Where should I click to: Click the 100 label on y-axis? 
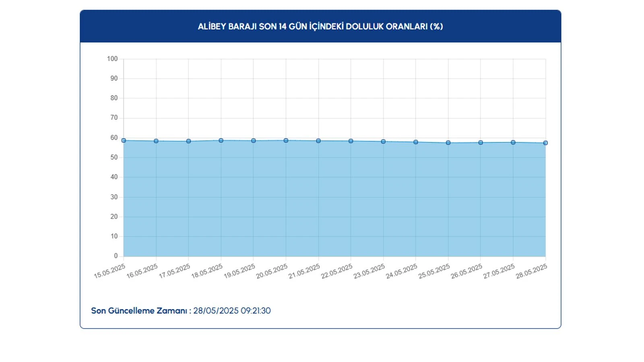112,59
